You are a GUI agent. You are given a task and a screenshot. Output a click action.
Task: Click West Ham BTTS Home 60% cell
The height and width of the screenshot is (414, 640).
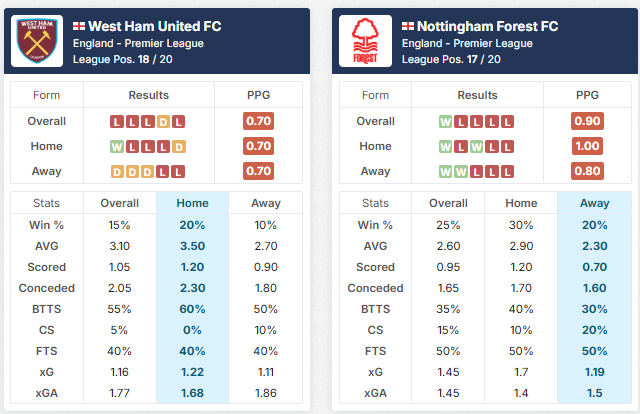pos(192,309)
